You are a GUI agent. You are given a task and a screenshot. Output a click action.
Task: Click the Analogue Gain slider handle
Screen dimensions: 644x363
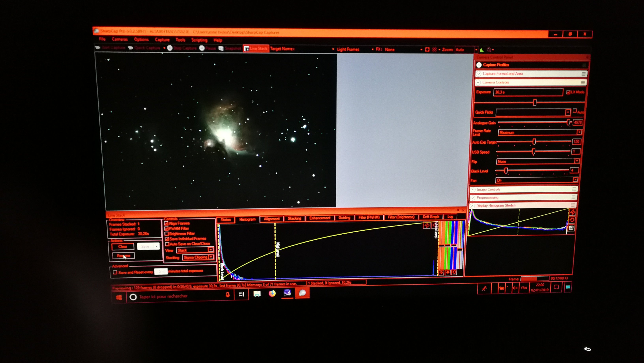[x=568, y=122]
